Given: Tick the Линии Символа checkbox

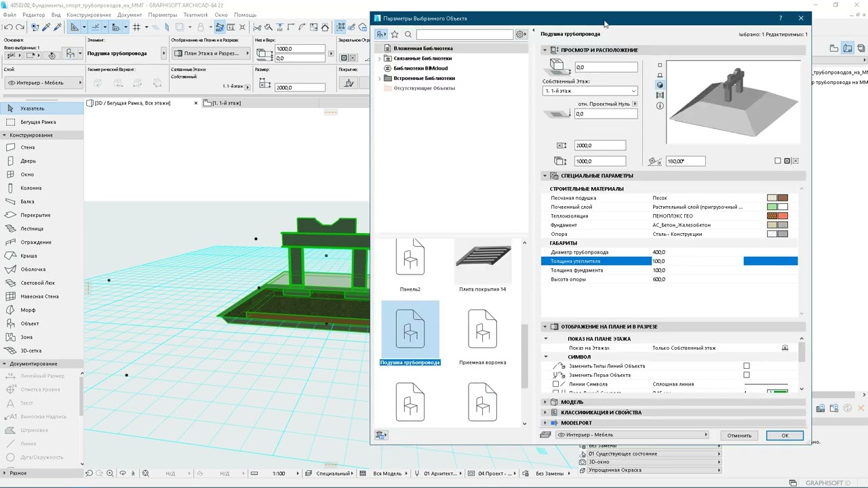Looking at the screenshot, I should (556, 384).
